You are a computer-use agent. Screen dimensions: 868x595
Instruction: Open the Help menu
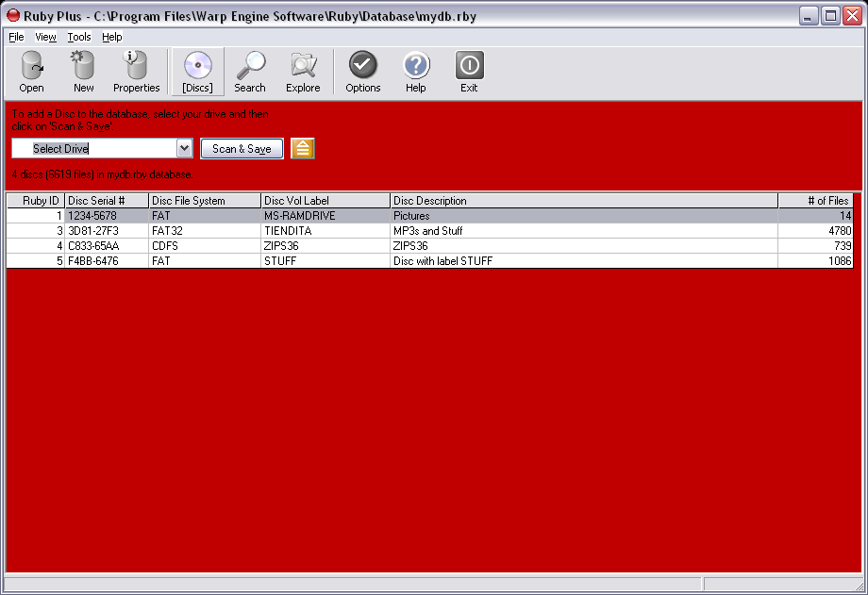112,37
